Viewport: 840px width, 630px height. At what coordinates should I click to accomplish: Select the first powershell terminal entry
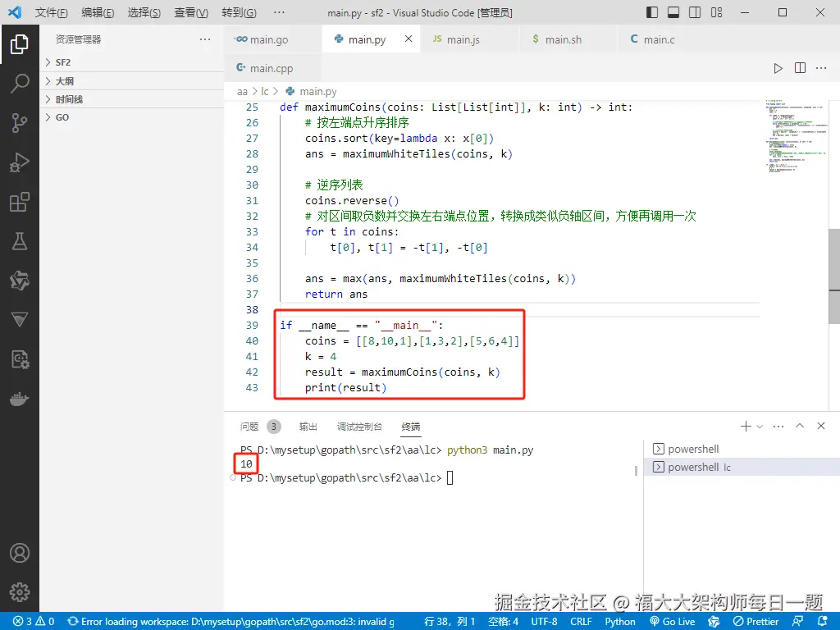pyautogui.click(x=742, y=449)
